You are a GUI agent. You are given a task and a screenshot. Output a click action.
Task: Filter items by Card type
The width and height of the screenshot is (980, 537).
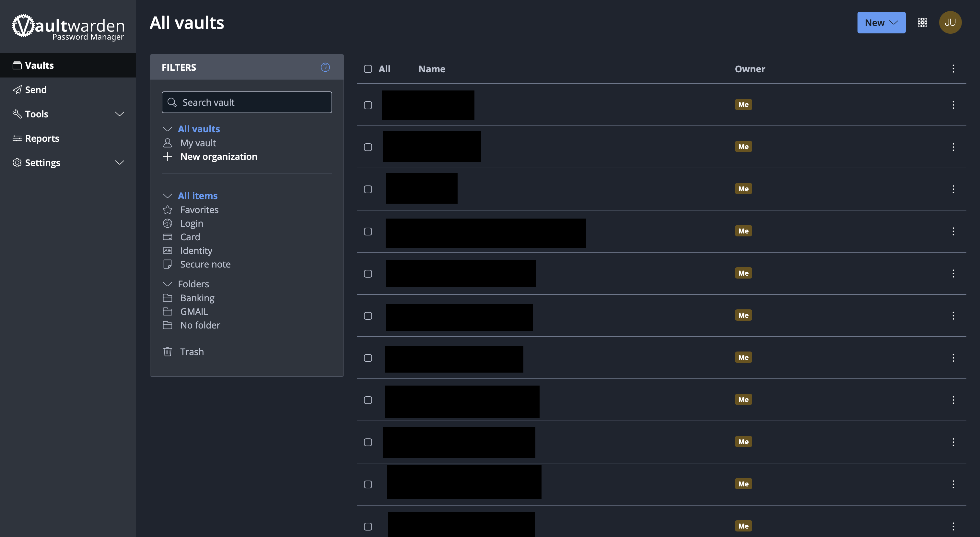(x=190, y=237)
